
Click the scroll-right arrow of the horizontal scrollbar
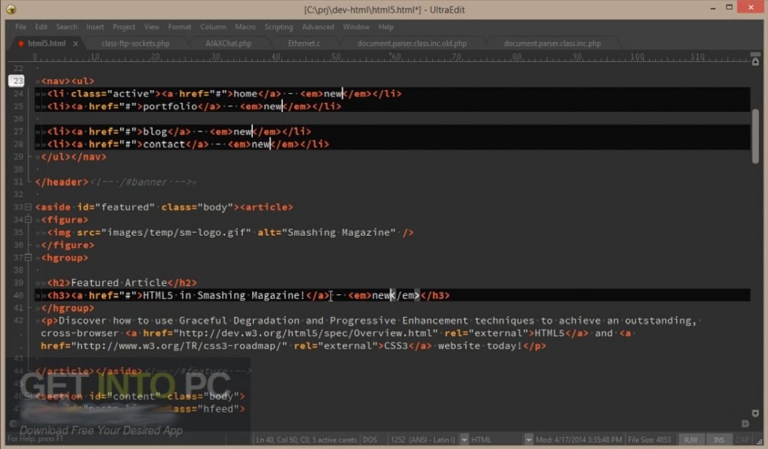(745, 424)
